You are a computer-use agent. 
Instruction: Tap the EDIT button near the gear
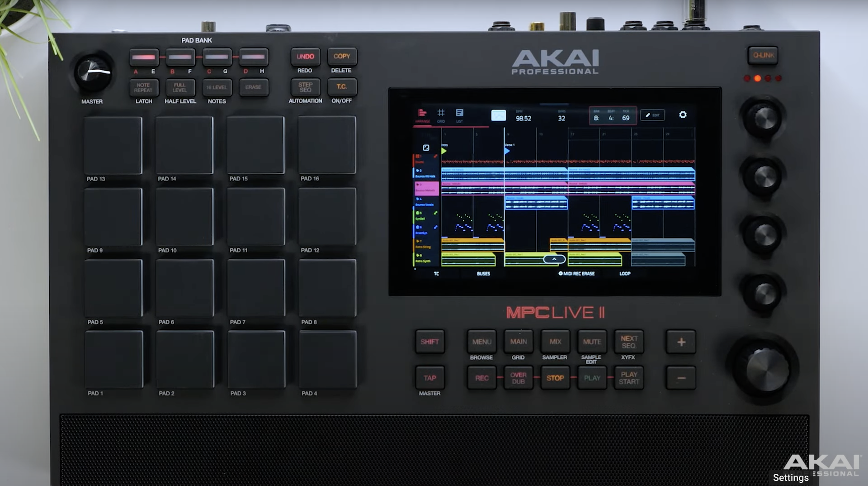[652, 115]
